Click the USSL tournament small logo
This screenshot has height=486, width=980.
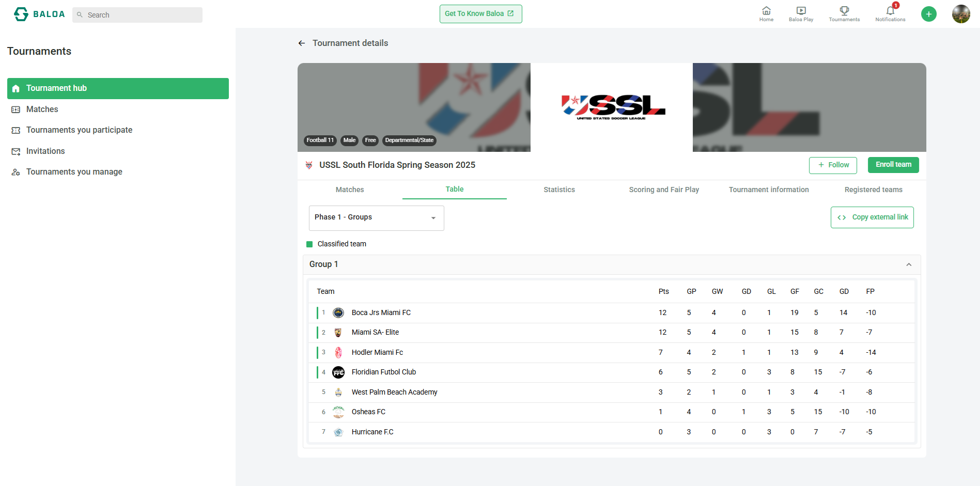309,165
